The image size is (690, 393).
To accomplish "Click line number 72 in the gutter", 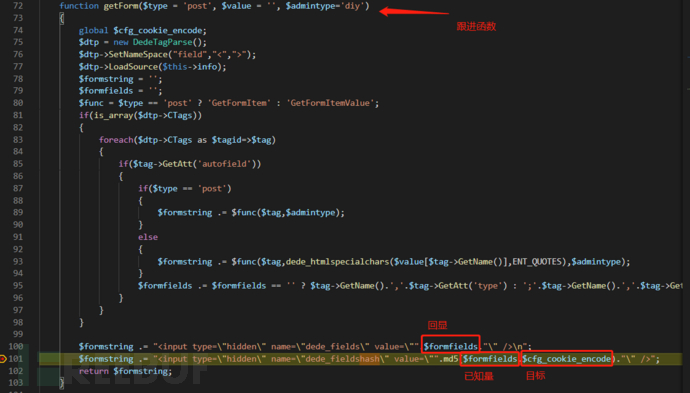I will pyautogui.click(x=18, y=6).
